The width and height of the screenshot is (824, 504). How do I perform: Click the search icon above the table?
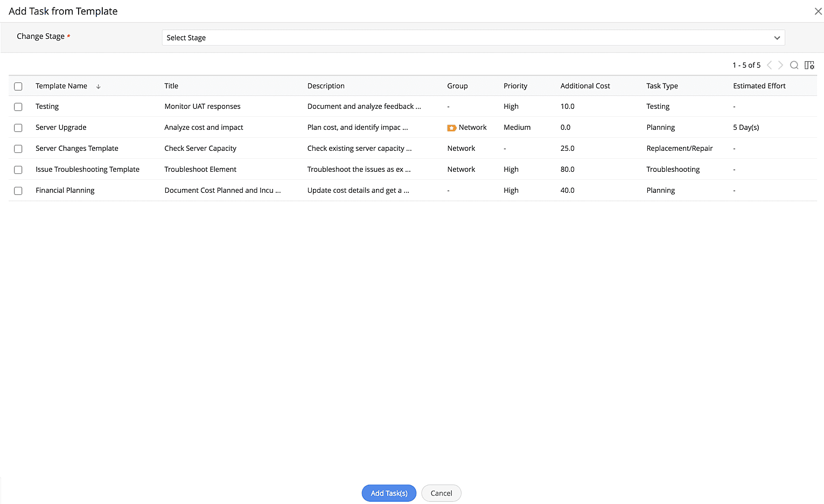point(794,65)
